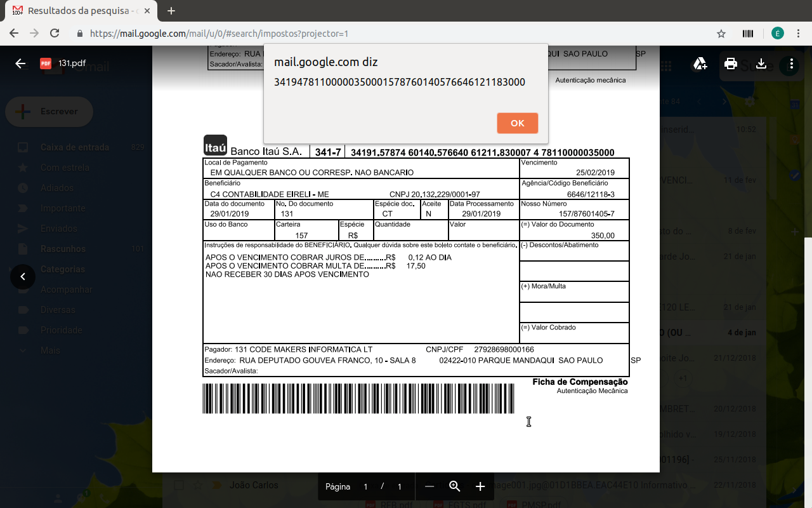
Task: Open the Prioridade label
Action: click(x=62, y=330)
